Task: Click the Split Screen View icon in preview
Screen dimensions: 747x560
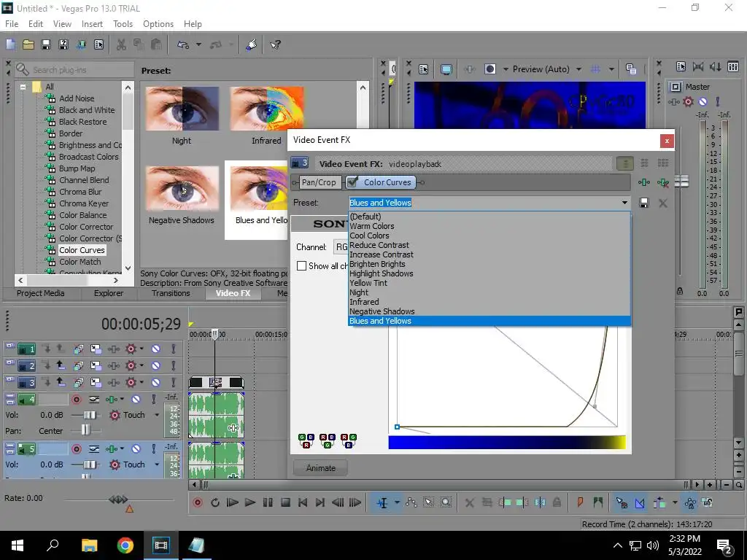Action: click(x=489, y=69)
